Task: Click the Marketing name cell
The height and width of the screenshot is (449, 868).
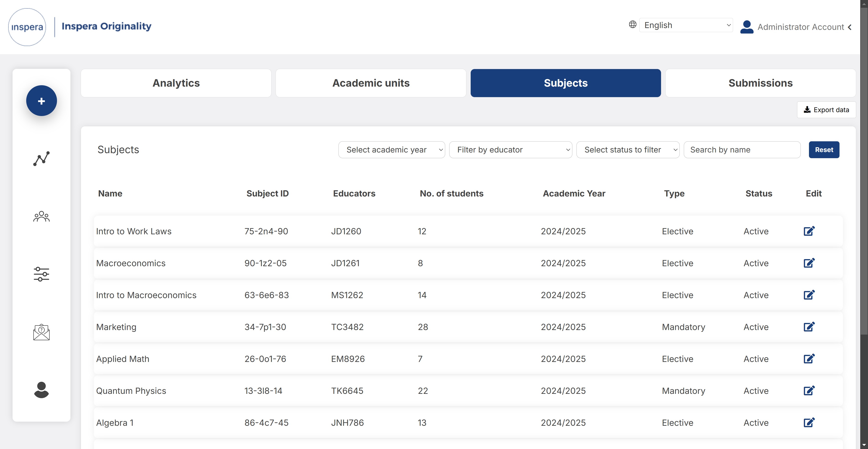Action: point(116,327)
